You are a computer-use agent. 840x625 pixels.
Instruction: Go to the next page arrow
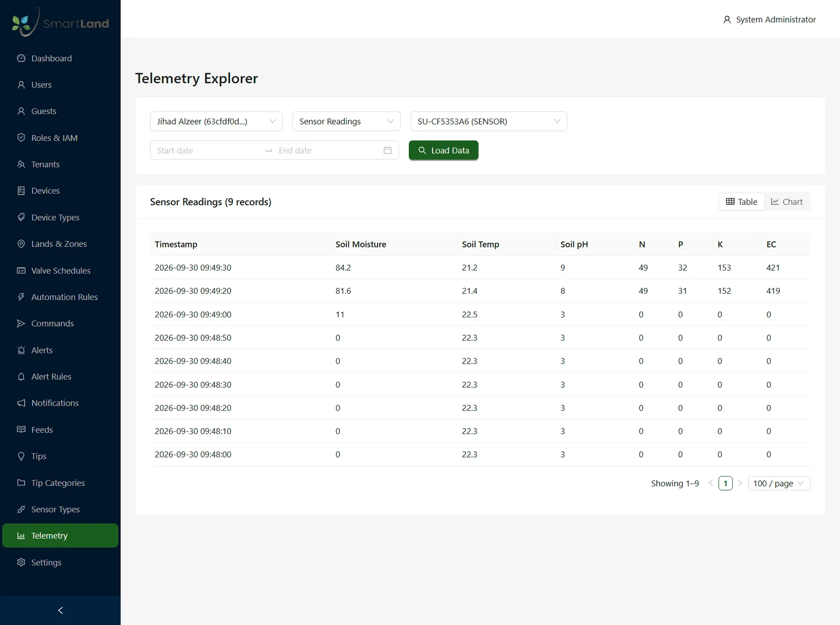(x=740, y=483)
